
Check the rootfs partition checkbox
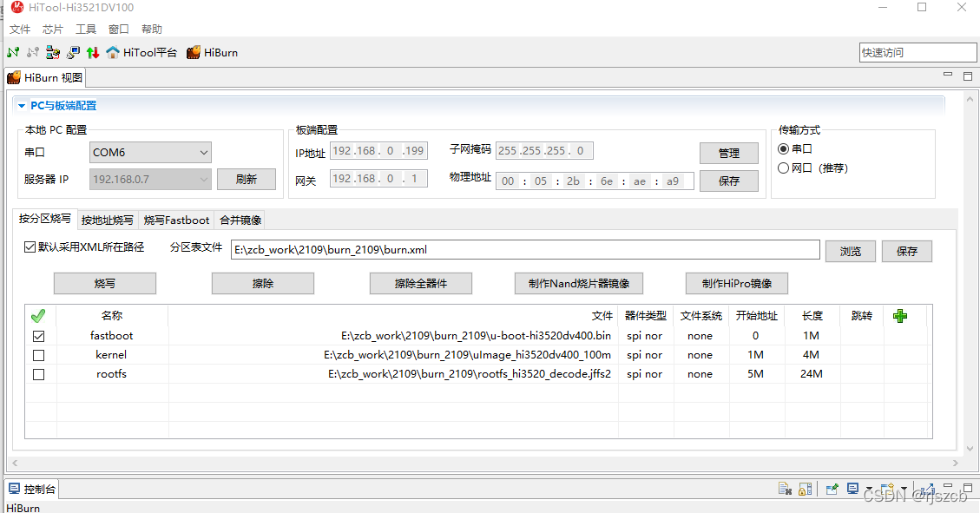point(39,375)
